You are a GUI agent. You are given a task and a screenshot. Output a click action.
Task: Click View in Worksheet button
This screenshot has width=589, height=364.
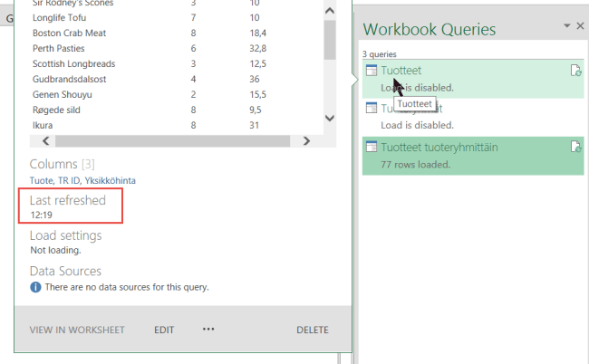click(77, 330)
